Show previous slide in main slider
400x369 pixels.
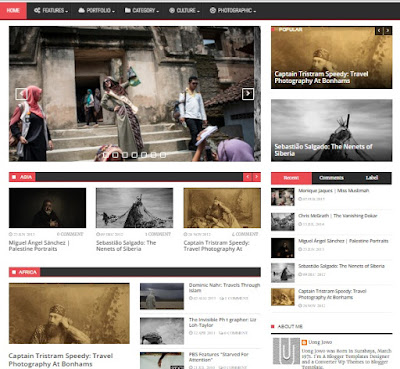click(21, 94)
